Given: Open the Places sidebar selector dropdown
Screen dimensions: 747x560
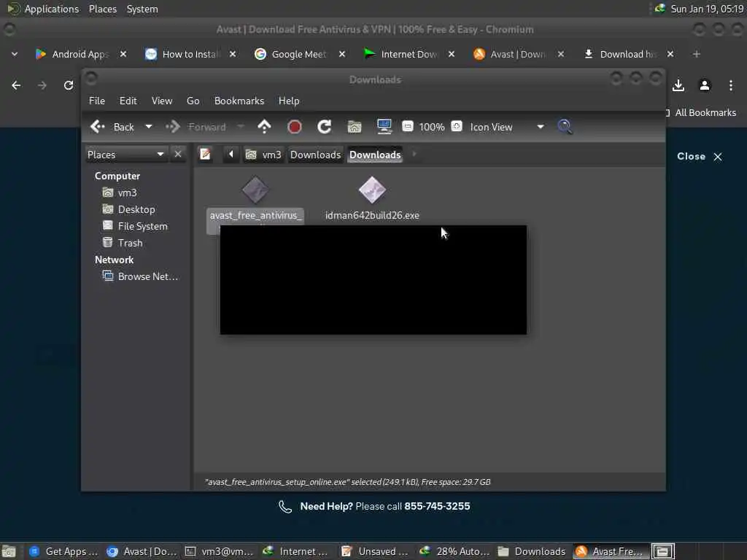Looking at the screenshot, I should coord(125,155).
